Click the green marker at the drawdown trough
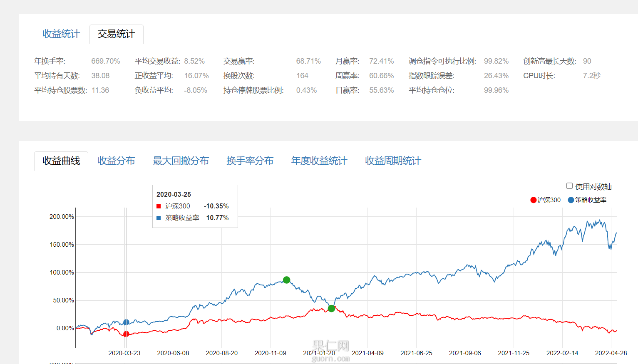Viewport: 638px width, 364px height. (x=331, y=308)
